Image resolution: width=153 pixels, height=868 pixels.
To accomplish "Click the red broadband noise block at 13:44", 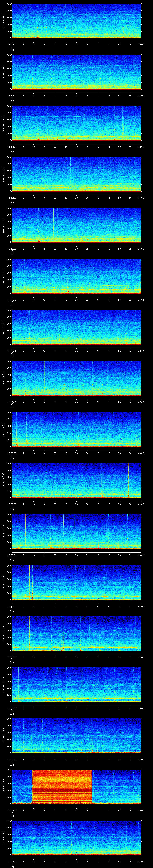I will [62, 785].
